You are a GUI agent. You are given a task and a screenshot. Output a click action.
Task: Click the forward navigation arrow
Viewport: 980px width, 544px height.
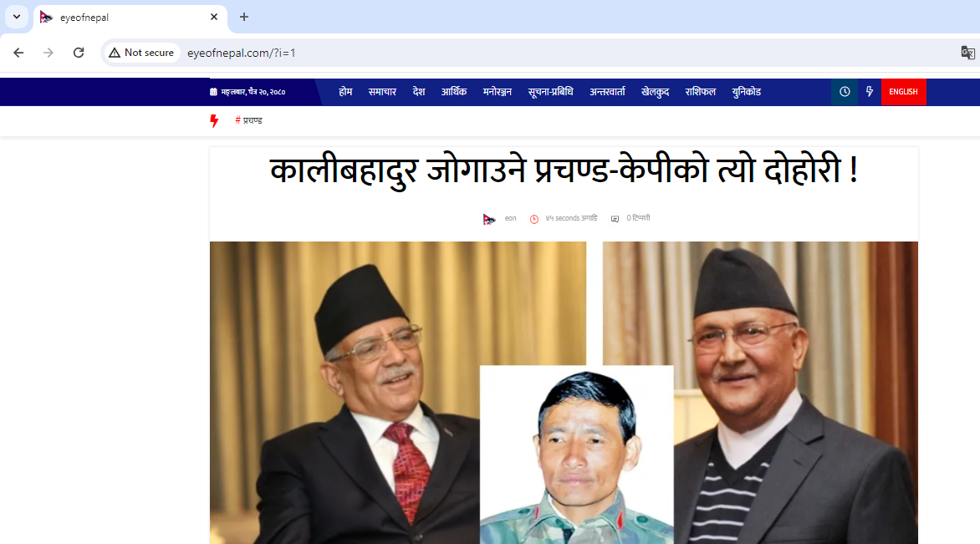click(x=48, y=53)
